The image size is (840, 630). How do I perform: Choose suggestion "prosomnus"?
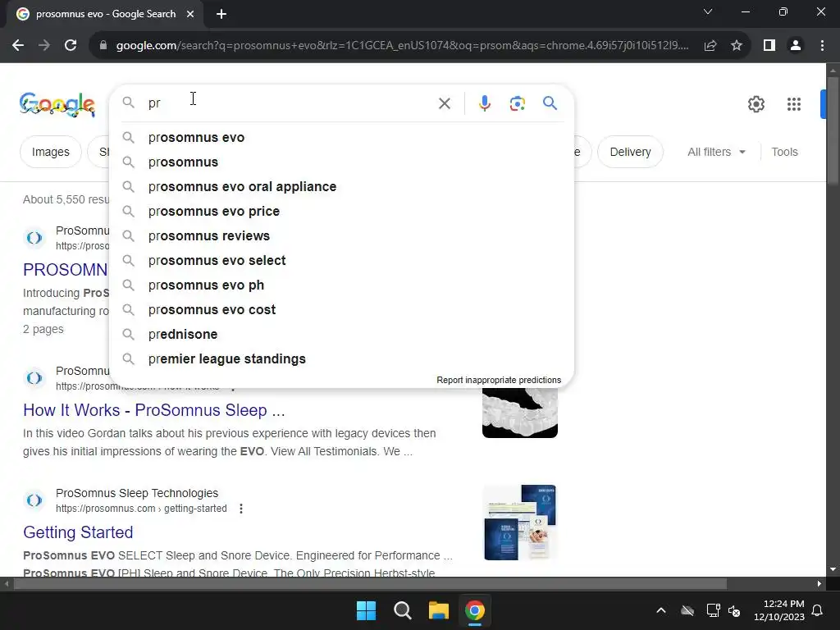(342, 162)
